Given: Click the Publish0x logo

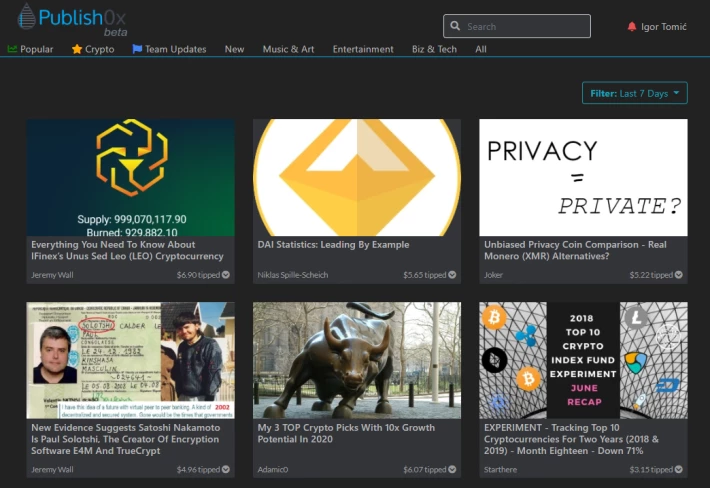Looking at the screenshot, I should point(72,19).
